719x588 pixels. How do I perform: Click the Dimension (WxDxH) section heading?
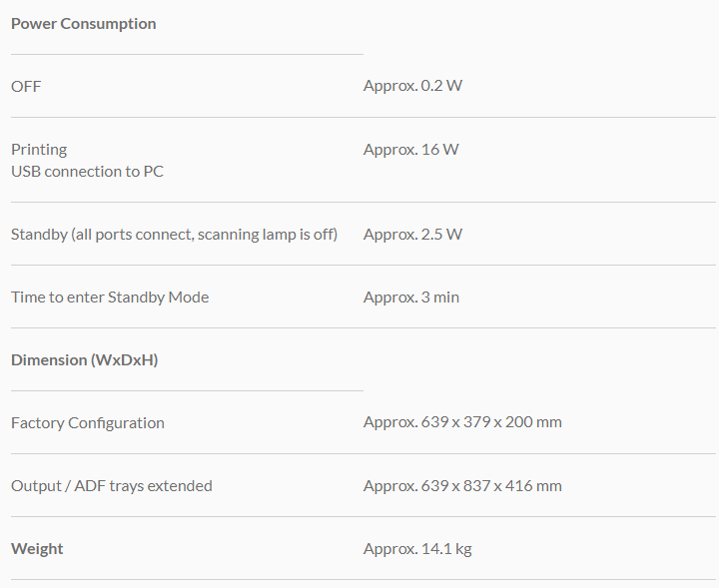click(x=84, y=360)
